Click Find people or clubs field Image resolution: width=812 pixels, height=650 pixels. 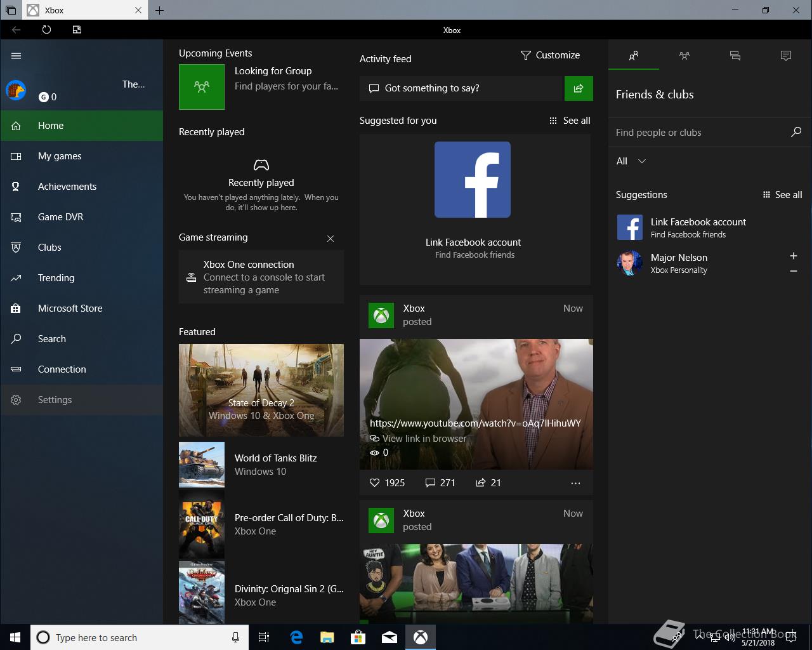698,133
